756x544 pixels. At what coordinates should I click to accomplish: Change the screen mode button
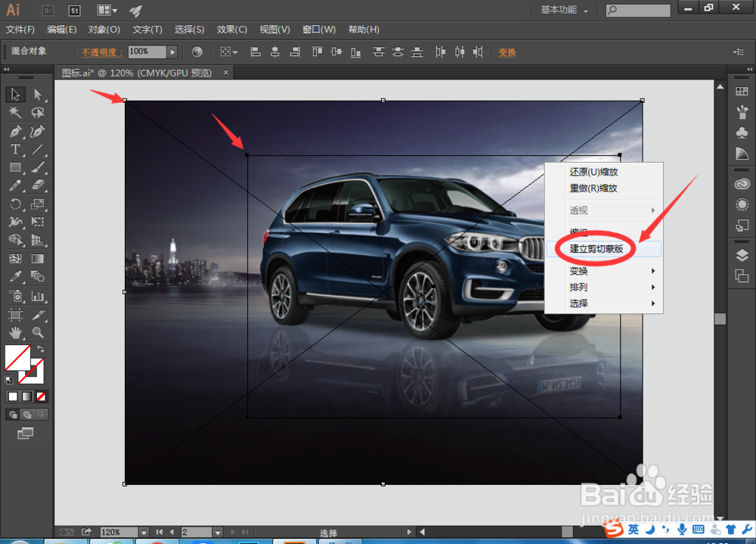[25, 434]
